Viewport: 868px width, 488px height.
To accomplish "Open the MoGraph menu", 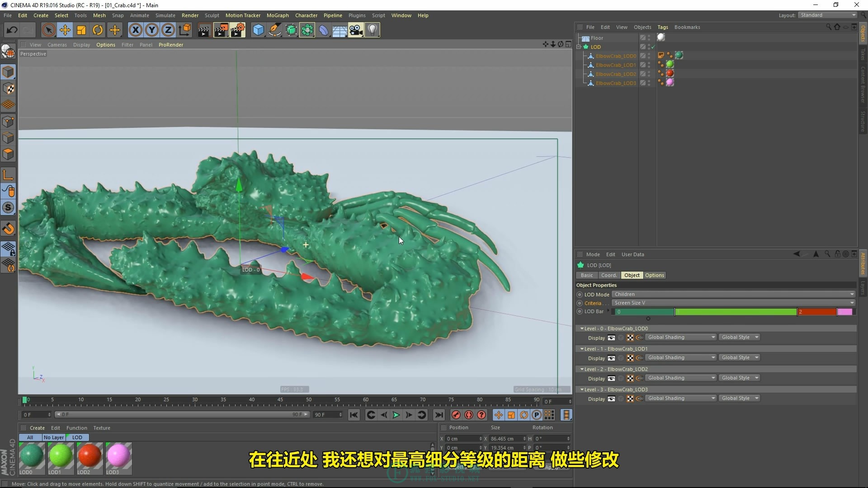I will tap(278, 15).
